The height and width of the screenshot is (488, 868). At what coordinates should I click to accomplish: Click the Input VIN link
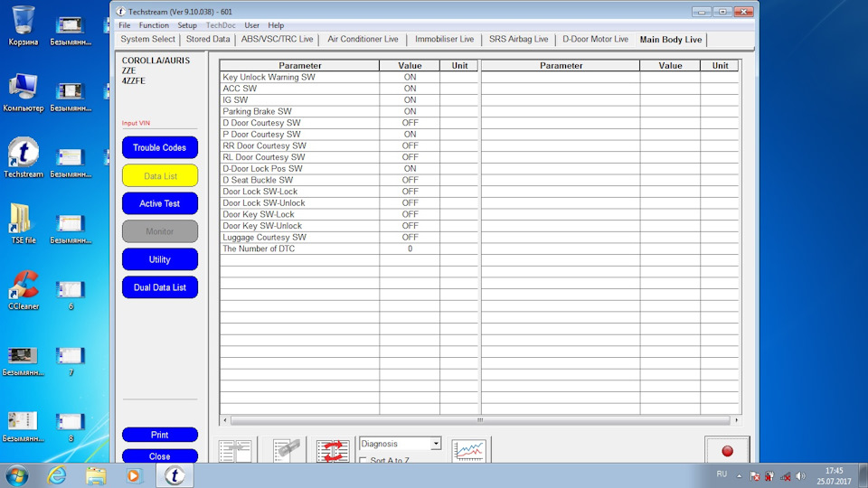(136, 123)
